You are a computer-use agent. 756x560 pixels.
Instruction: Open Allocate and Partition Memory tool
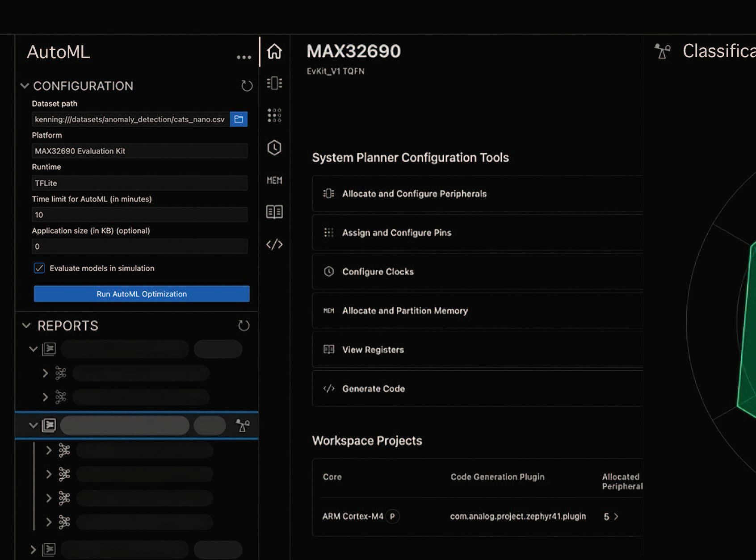(x=478, y=311)
